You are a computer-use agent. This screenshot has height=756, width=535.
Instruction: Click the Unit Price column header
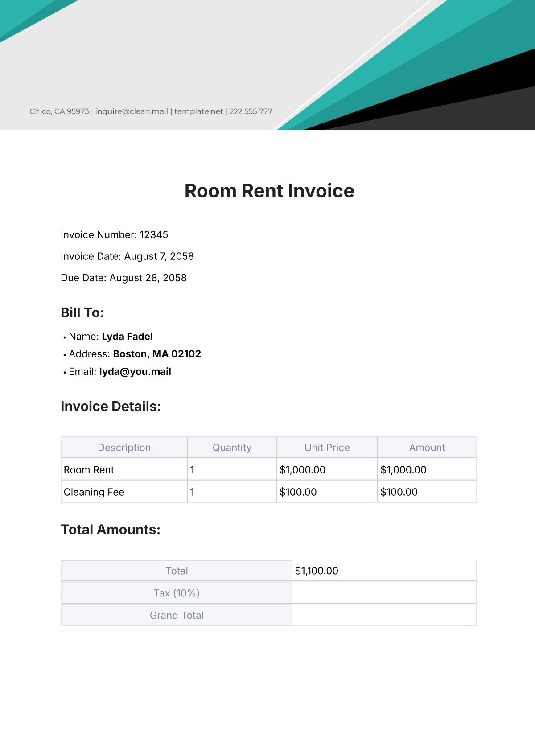pos(327,448)
